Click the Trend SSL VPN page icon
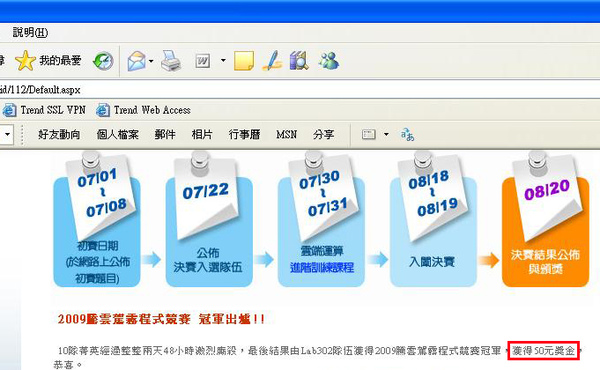 tap(9, 110)
